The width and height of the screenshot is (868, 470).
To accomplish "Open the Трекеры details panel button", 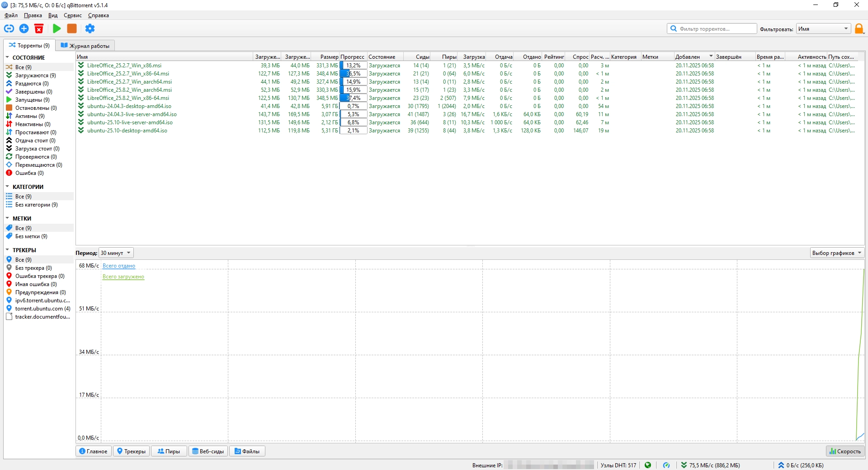I will (131, 451).
